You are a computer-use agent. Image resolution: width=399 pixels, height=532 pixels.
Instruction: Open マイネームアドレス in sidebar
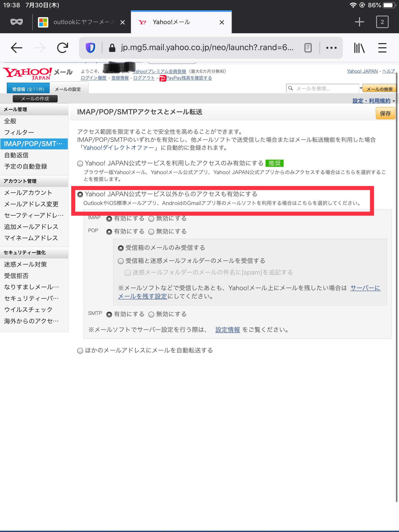point(34,238)
